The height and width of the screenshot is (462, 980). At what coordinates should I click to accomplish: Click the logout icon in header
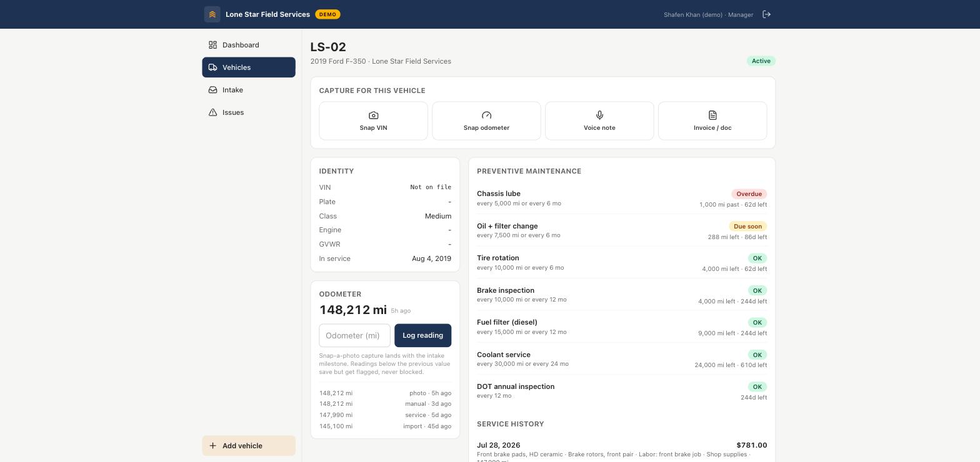[x=766, y=14]
